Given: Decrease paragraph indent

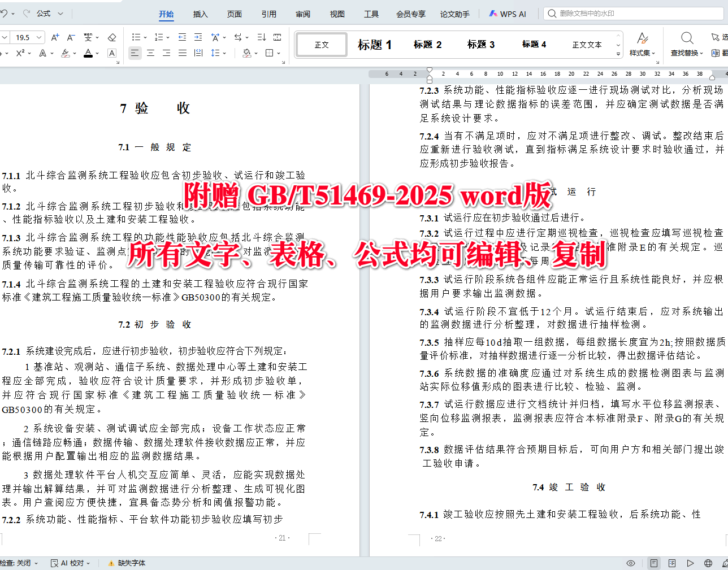Looking at the screenshot, I should [182, 37].
